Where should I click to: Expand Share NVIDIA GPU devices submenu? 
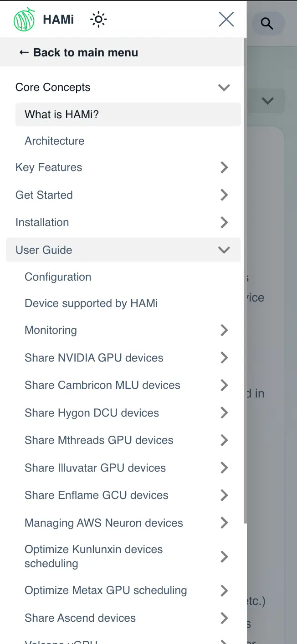point(224,358)
